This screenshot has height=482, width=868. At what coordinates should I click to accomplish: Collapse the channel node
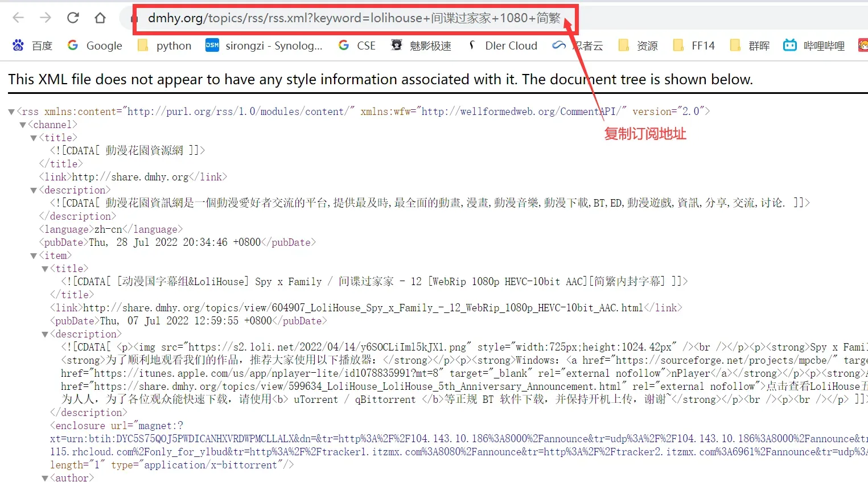pyautogui.click(x=22, y=125)
